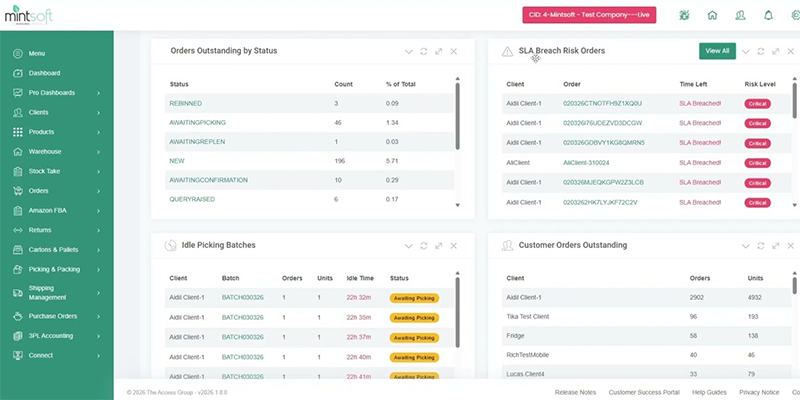This screenshot has height=400, width=800.
Task: Click the Mintsoft logo
Action: 29,15
